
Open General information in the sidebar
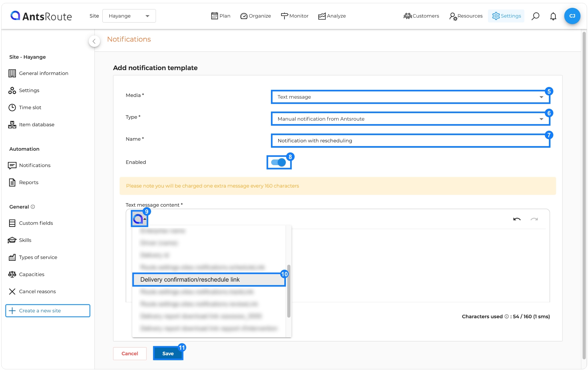(39, 73)
